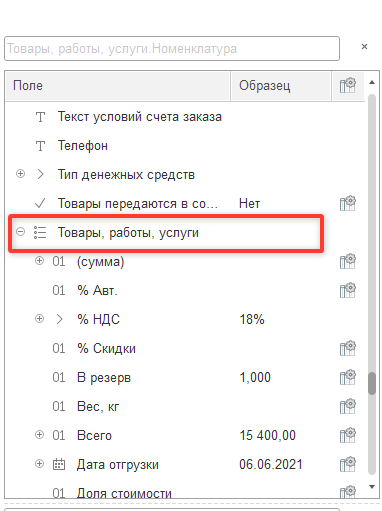Select the Дата отгрузки field text
Viewport: 382px width, 511px height.
pos(118,465)
